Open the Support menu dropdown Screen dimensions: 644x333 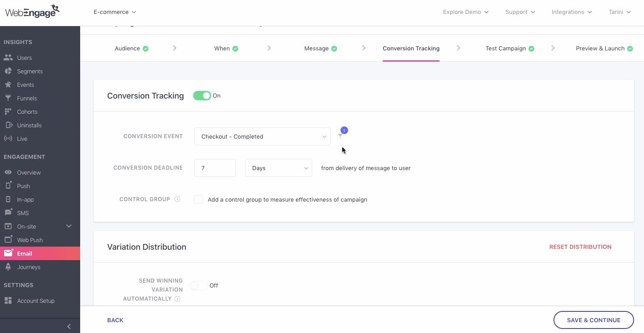pyautogui.click(x=520, y=12)
